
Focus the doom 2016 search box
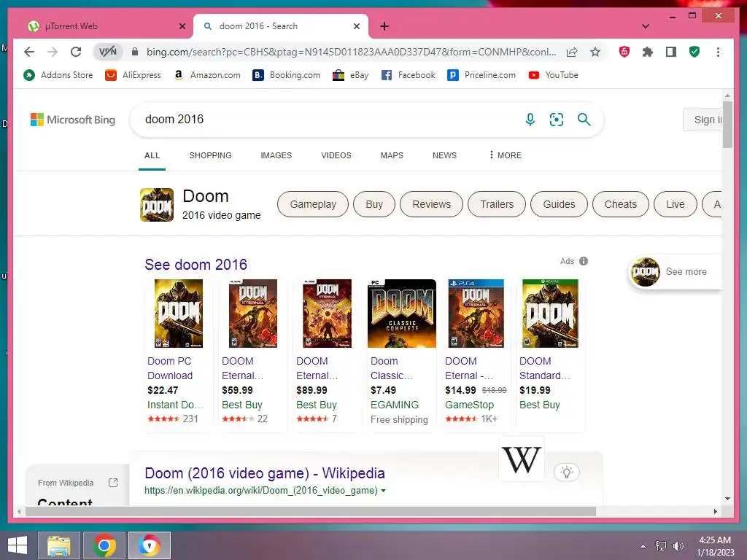[329, 120]
